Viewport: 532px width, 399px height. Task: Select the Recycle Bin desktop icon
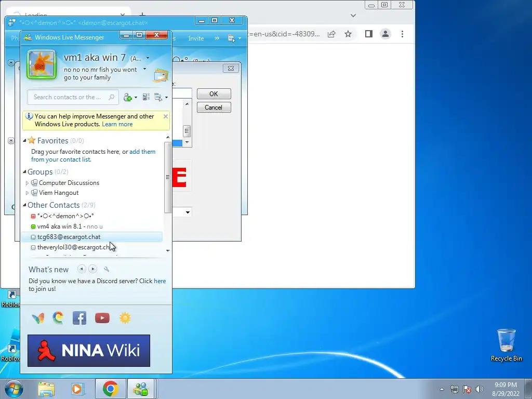[x=506, y=345]
